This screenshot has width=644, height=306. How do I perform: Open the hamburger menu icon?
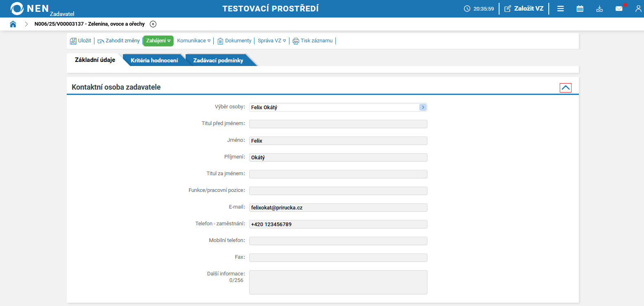(x=561, y=9)
